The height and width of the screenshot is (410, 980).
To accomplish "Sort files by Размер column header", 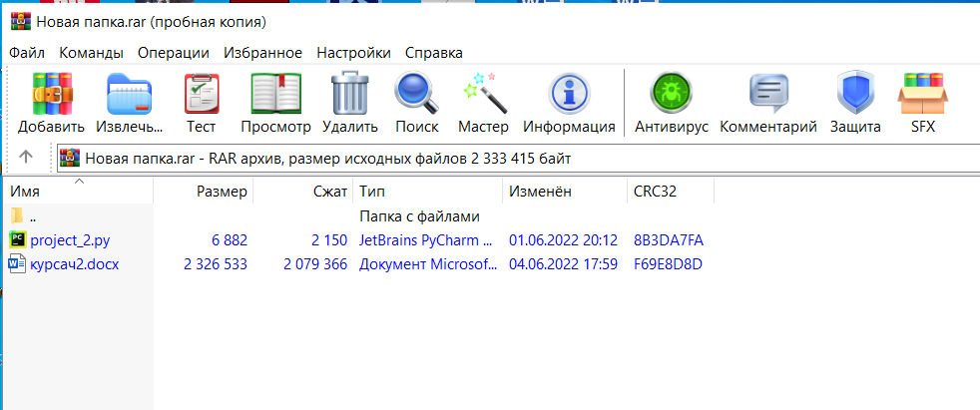I will click(220, 191).
